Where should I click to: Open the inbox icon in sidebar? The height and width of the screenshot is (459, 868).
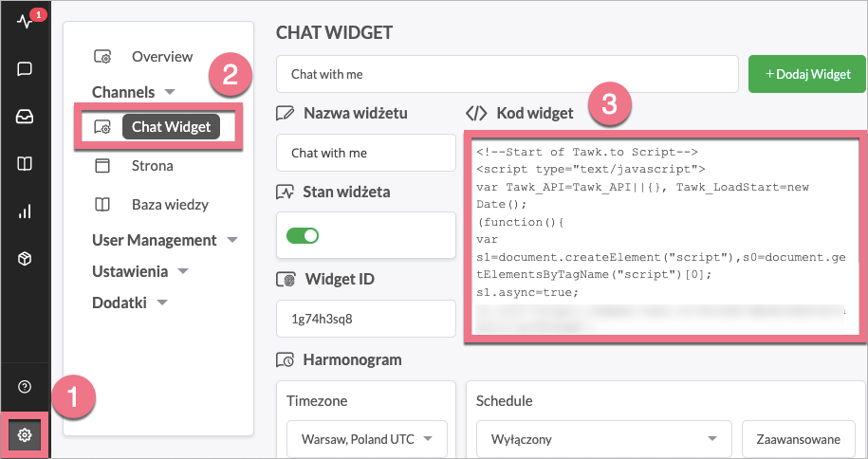(x=25, y=117)
